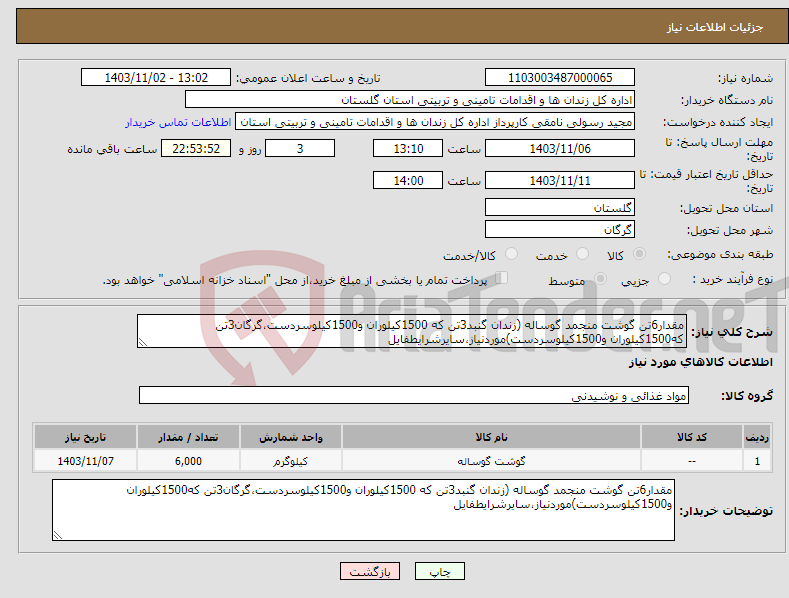Viewport: 789px width, 598px height.
Task: Click the کیلوگرم unit cell
Action: point(291,461)
